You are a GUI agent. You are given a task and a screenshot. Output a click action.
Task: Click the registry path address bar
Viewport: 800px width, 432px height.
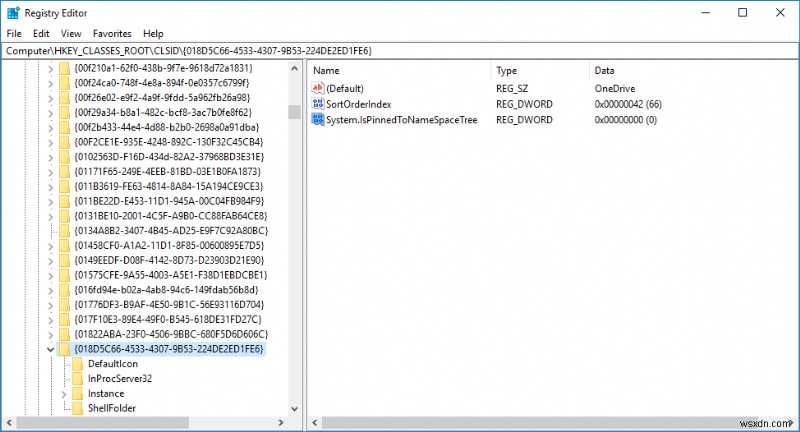point(400,50)
